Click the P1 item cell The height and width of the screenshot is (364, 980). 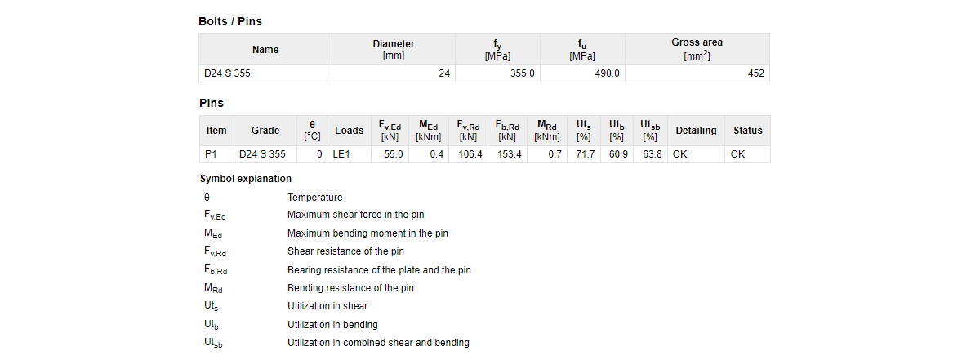click(x=211, y=154)
